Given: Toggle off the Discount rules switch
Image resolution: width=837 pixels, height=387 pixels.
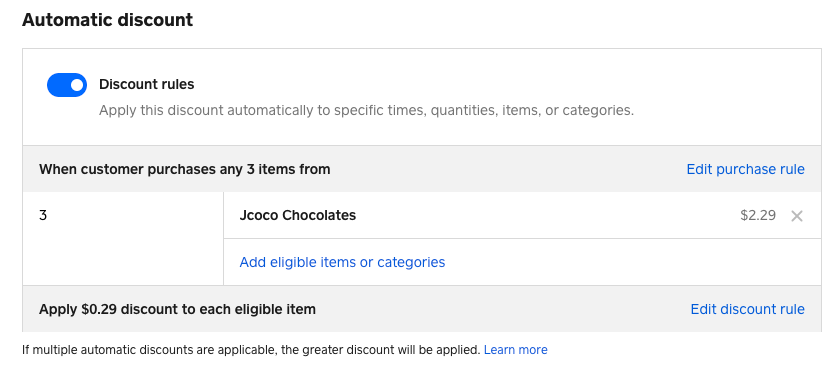Looking at the screenshot, I should pos(67,85).
